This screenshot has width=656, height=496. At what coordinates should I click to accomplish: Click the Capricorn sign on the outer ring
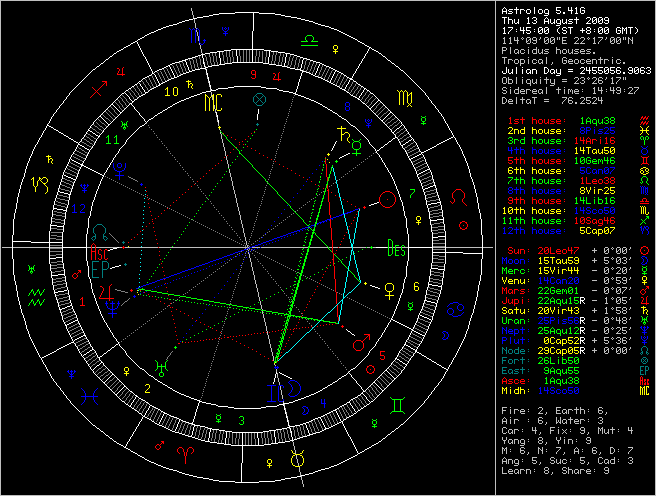click(45, 183)
